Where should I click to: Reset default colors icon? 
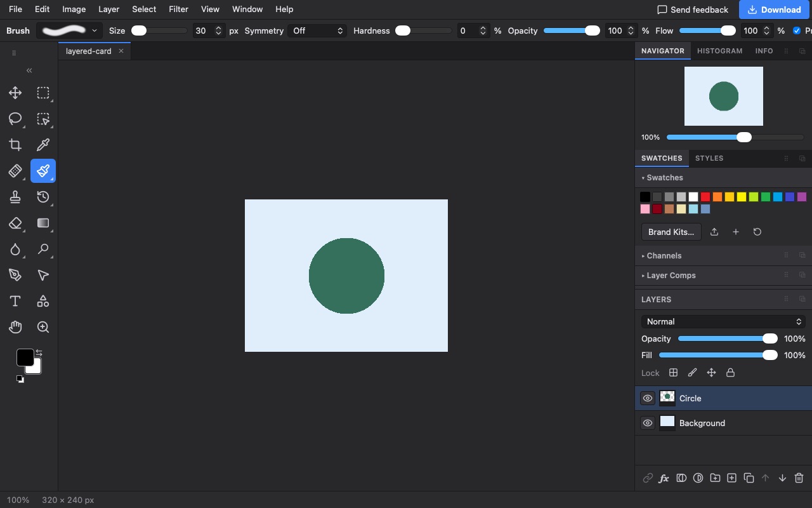point(20,379)
